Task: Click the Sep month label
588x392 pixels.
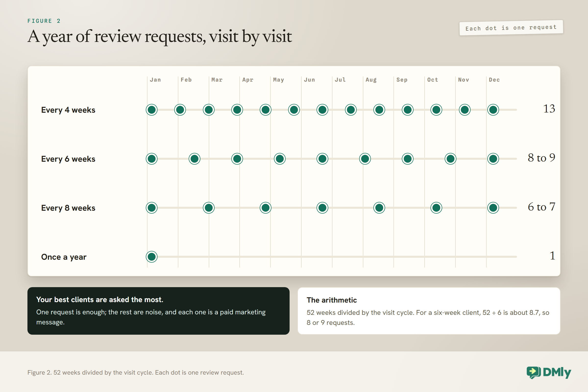Action: [x=402, y=80]
